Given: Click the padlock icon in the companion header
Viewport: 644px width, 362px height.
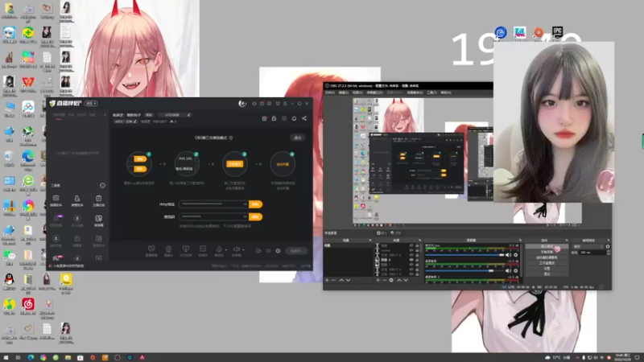Looking at the screenshot, I should click(274, 118).
